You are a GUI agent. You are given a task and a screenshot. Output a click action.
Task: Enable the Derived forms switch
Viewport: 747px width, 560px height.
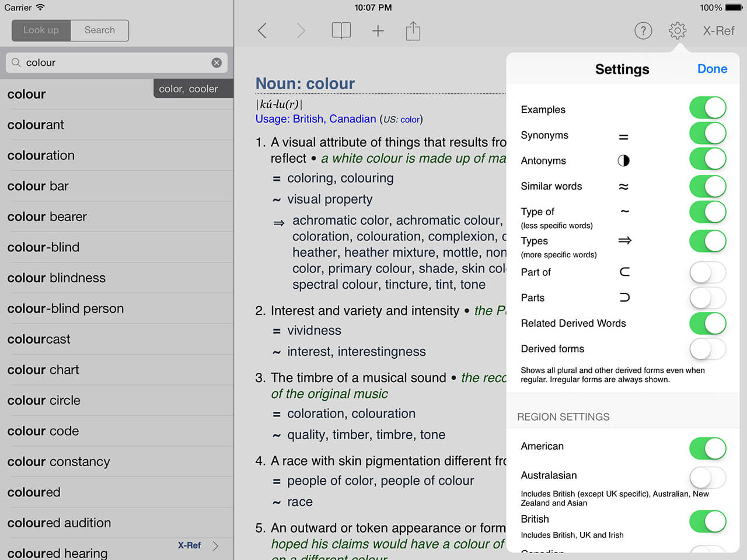(708, 349)
